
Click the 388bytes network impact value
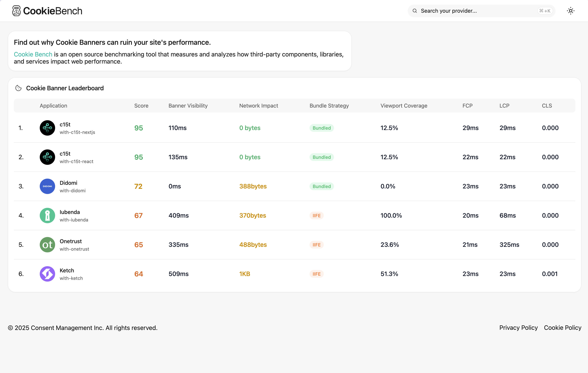point(253,186)
